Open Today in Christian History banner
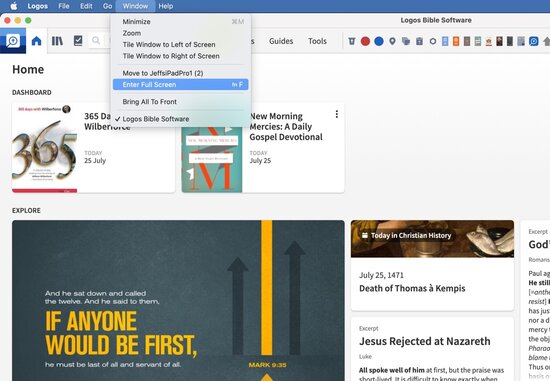This screenshot has width=550, height=381. 432,239
